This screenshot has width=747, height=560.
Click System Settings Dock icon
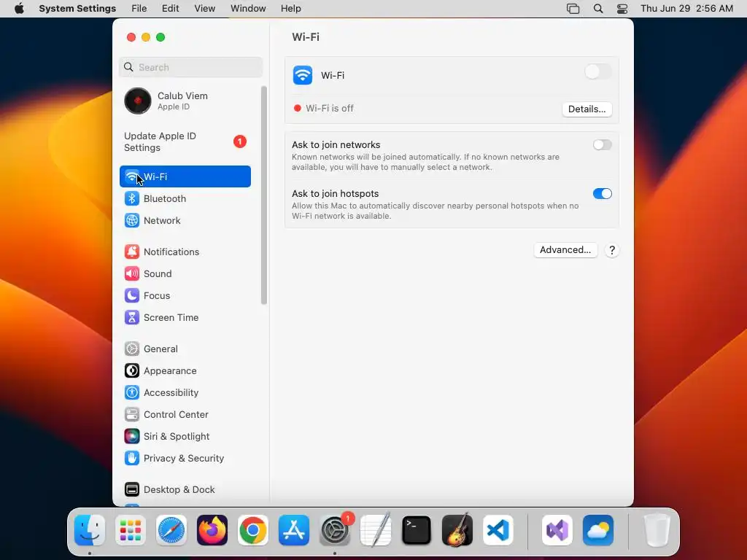tap(334, 530)
